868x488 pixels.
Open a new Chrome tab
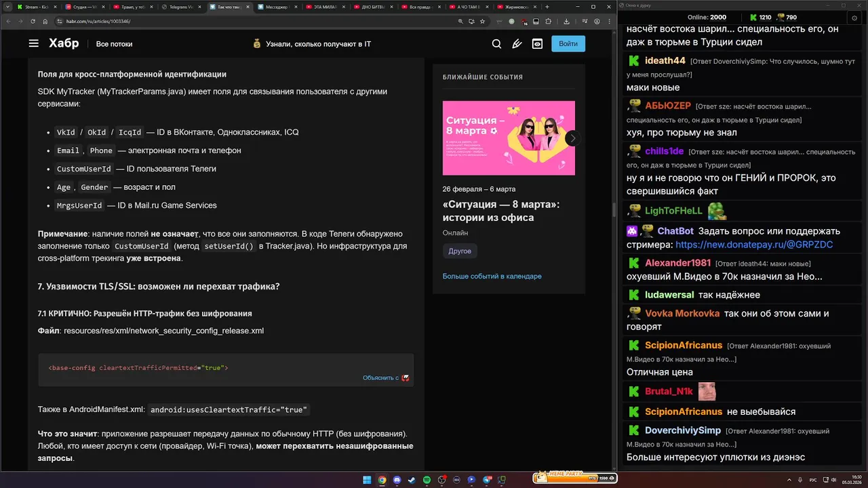(x=547, y=7)
